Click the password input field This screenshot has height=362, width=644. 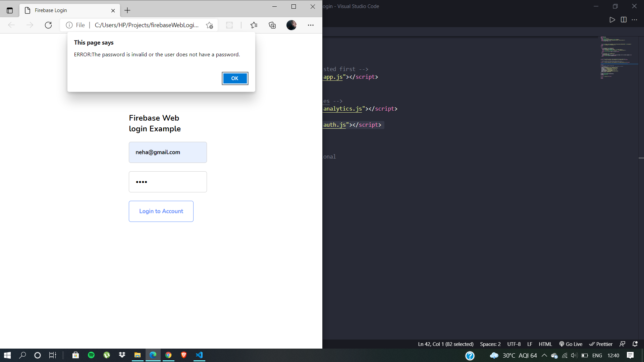tap(168, 182)
